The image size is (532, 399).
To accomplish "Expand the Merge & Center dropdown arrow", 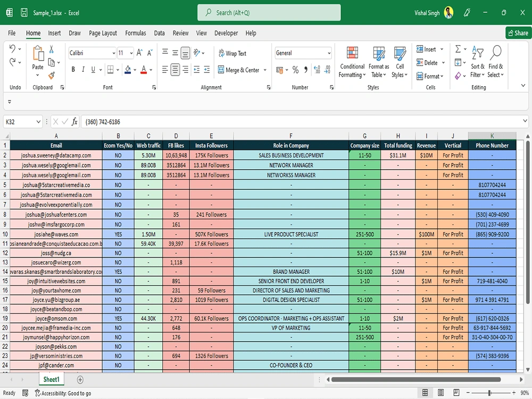I will [265, 70].
